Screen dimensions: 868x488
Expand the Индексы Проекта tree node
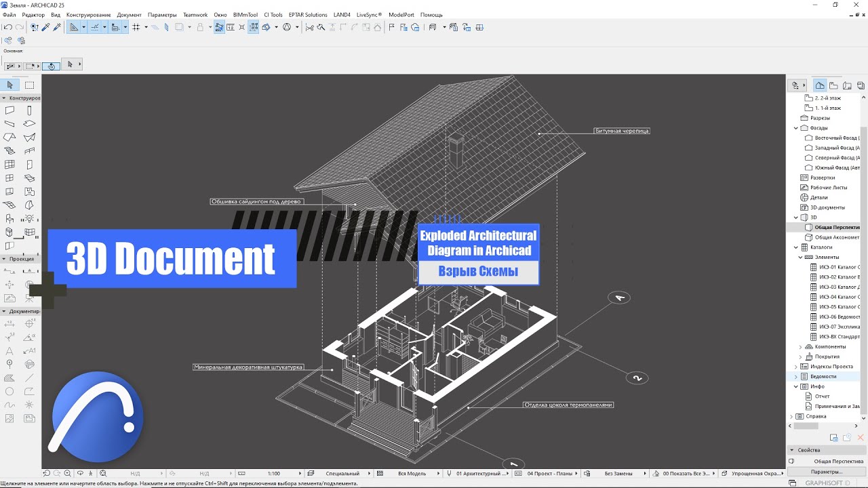796,367
